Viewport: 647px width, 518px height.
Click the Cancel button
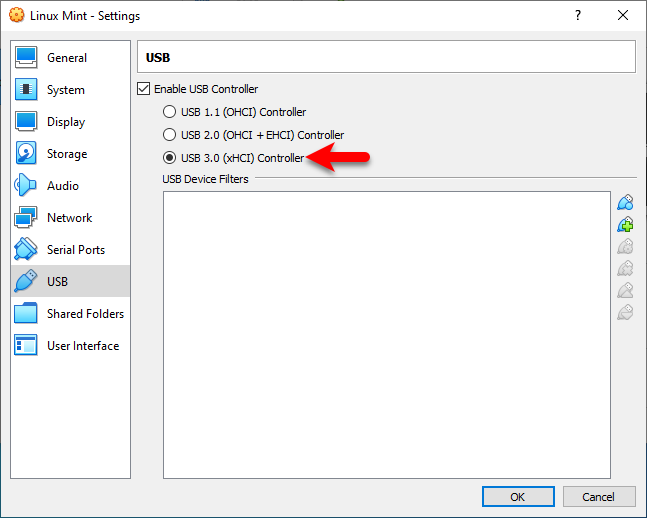pos(599,497)
